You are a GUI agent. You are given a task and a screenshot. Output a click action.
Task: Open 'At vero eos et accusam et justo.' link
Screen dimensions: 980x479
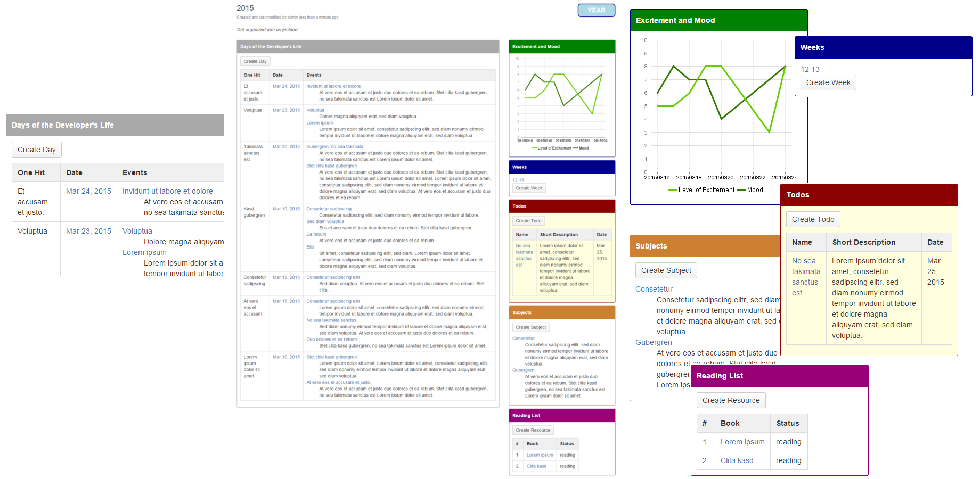pos(339,382)
